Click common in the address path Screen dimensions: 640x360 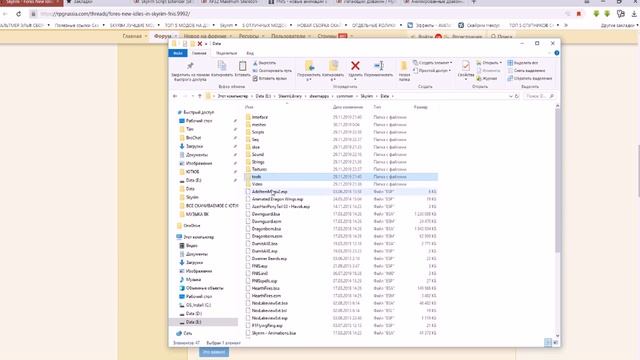click(x=344, y=96)
